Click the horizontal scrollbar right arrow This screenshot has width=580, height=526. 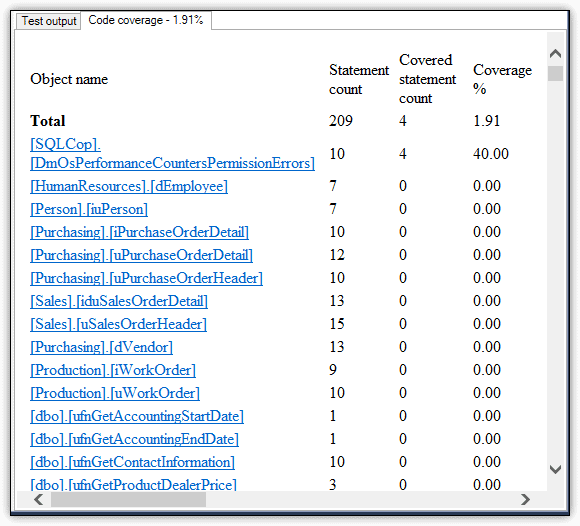tap(525, 500)
